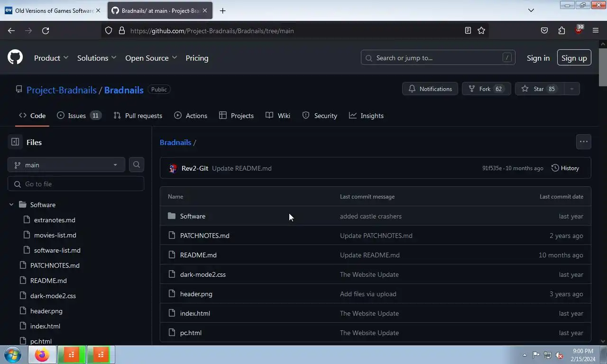
Task: Toggle reader view icon in address bar
Action: pos(468,31)
